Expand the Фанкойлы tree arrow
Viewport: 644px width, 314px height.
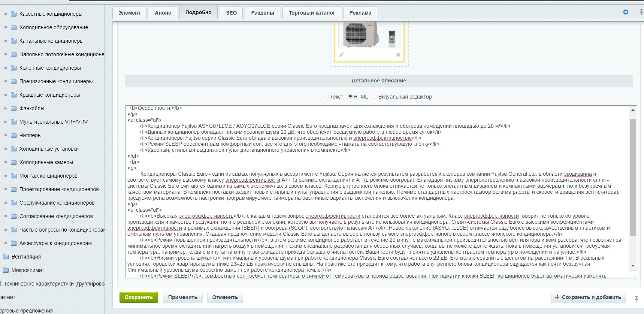[5, 108]
